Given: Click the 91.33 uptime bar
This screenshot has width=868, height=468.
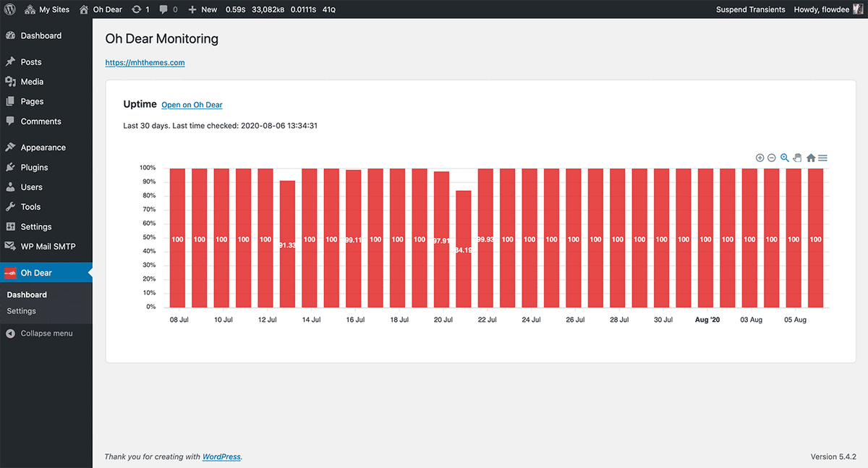Looking at the screenshot, I should click(x=287, y=244).
